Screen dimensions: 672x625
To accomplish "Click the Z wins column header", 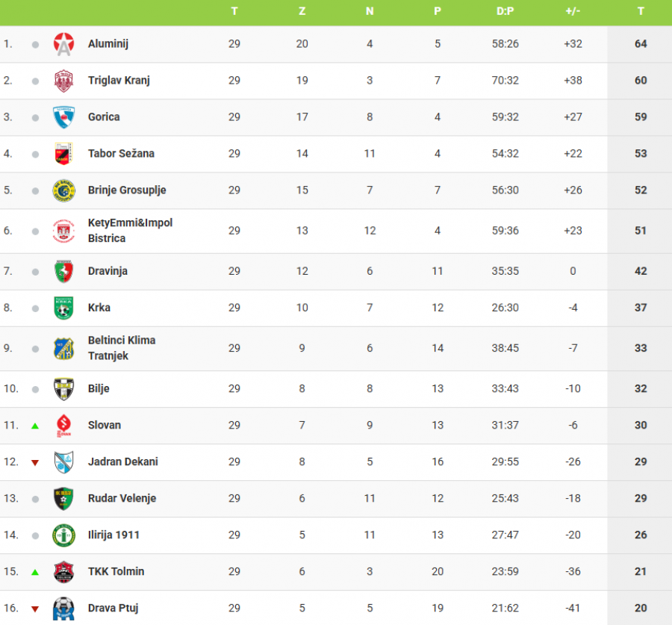I will pyautogui.click(x=302, y=11).
